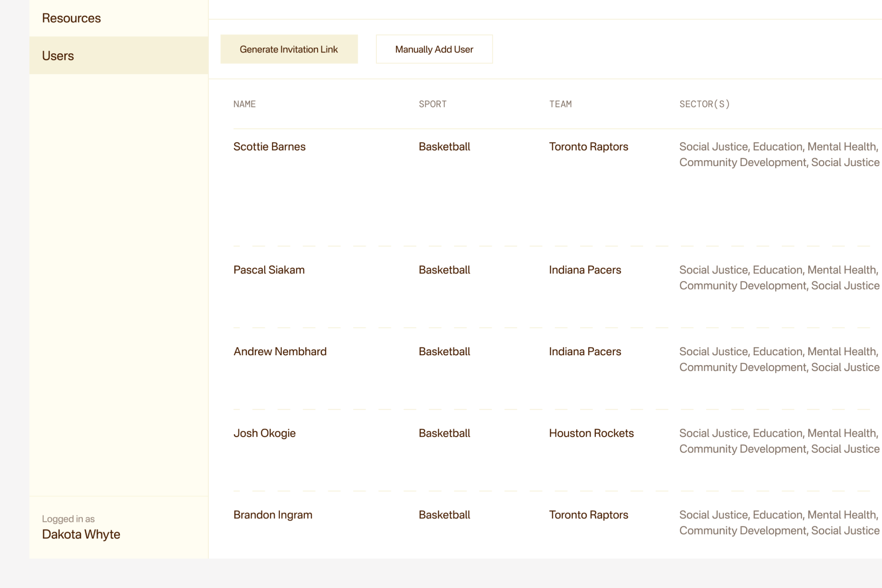Click the SECTOR(S) column header
This screenshot has height=588, width=882.
pos(704,104)
